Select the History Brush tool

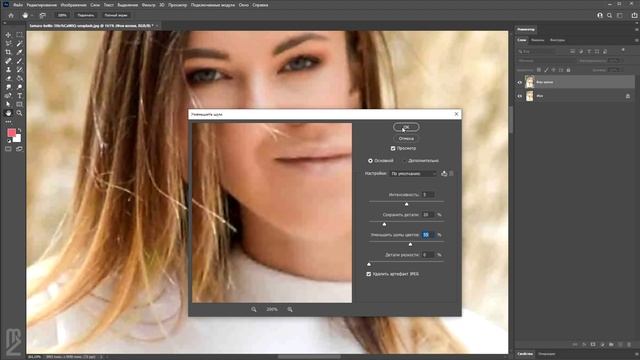[19, 70]
